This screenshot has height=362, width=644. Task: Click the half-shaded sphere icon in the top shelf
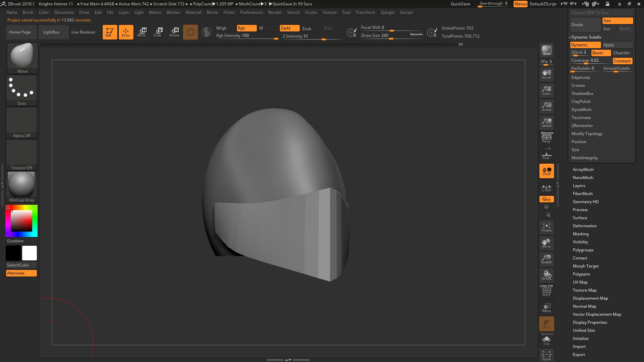point(207,32)
